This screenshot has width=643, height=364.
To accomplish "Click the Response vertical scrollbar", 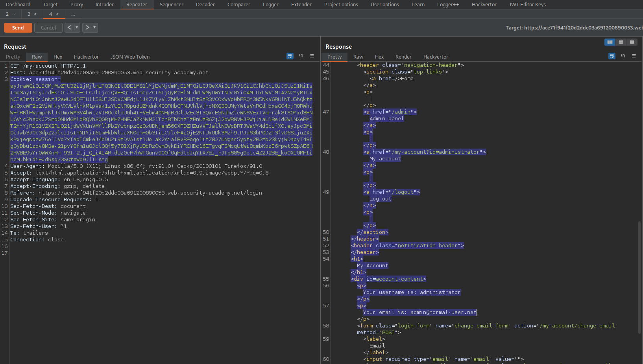I will (639, 277).
